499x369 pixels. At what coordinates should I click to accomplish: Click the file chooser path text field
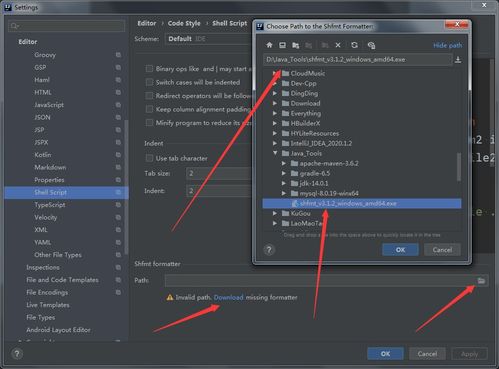(x=357, y=60)
